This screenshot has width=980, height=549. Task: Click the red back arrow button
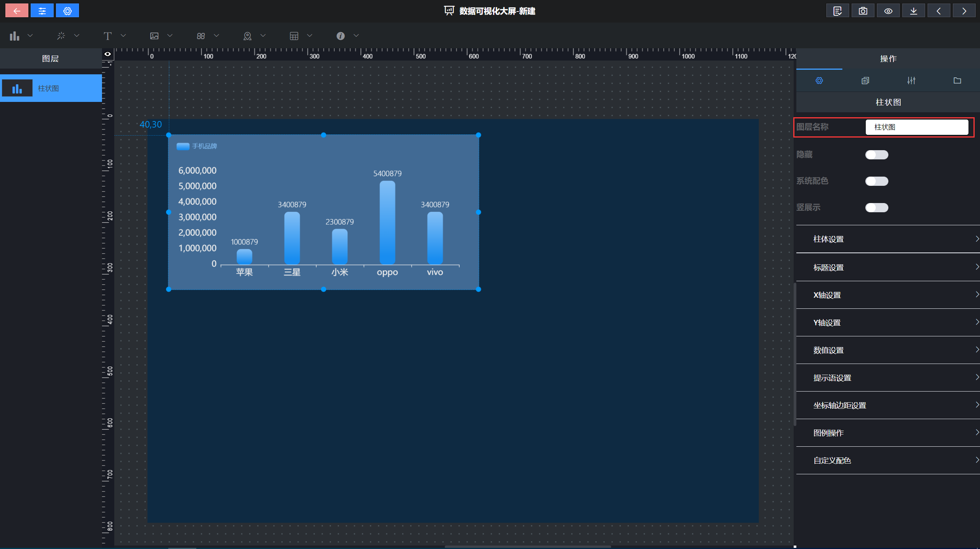pos(17,11)
